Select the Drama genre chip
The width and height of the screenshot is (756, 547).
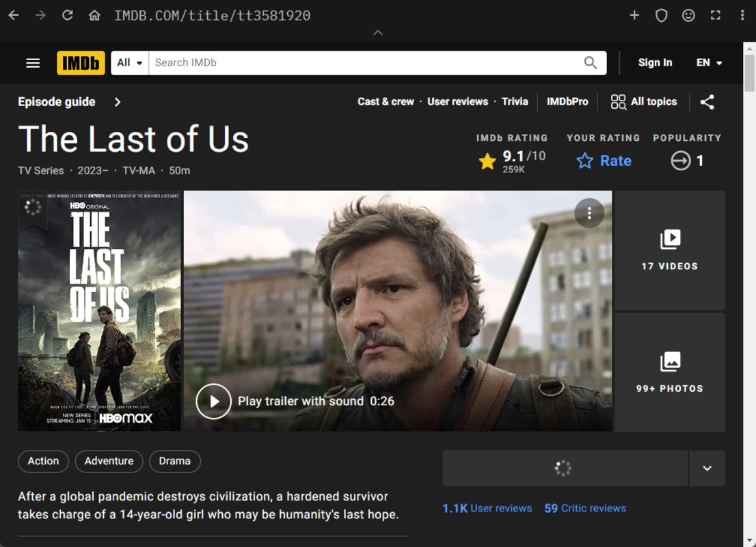pos(174,461)
